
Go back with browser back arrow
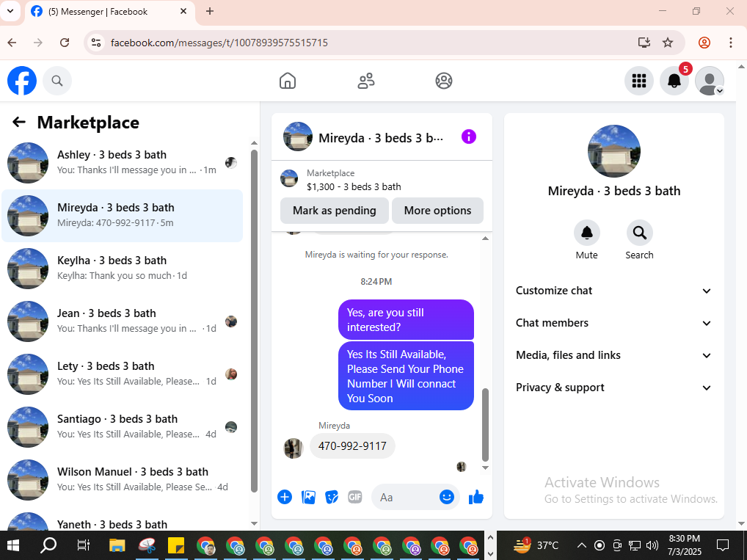tap(12, 43)
